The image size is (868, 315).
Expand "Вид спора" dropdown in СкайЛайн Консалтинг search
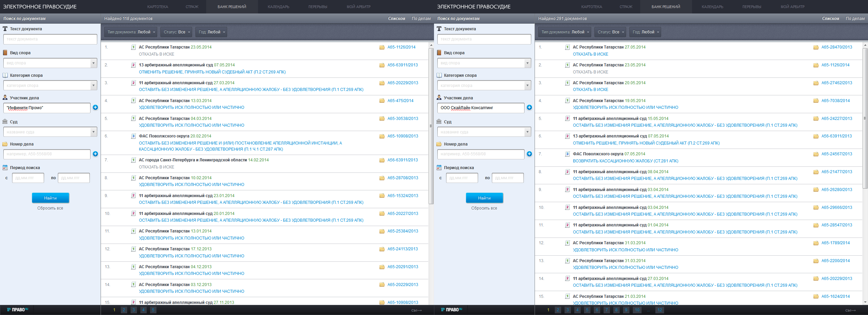pyautogui.click(x=528, y=63)
